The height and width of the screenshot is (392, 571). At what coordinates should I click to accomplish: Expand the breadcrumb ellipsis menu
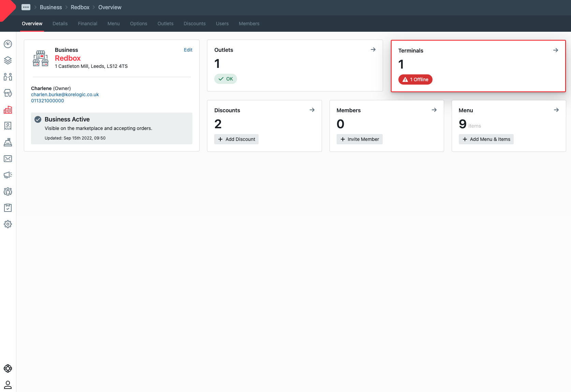coord(26,7)
